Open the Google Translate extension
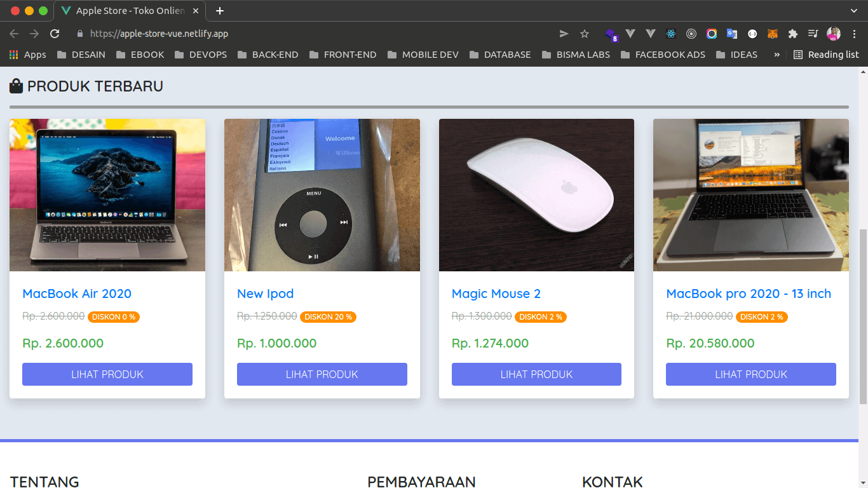868x488 pixels. pos(732,34)
